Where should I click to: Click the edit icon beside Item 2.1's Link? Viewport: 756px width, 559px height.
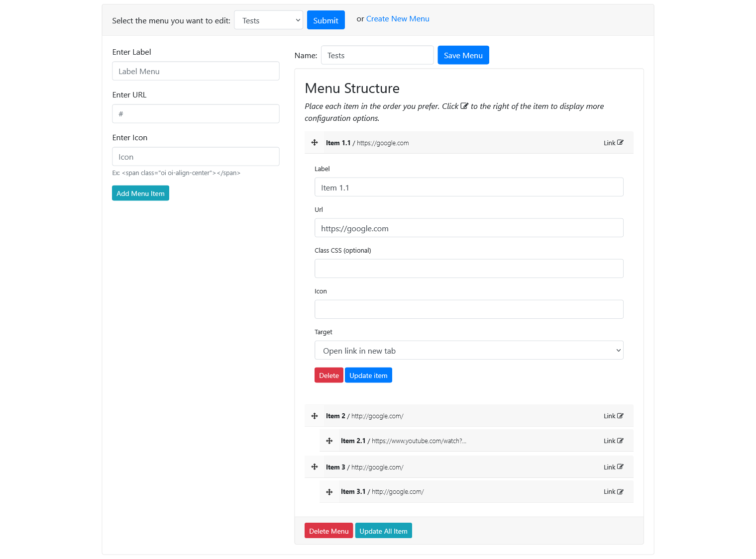620,440
